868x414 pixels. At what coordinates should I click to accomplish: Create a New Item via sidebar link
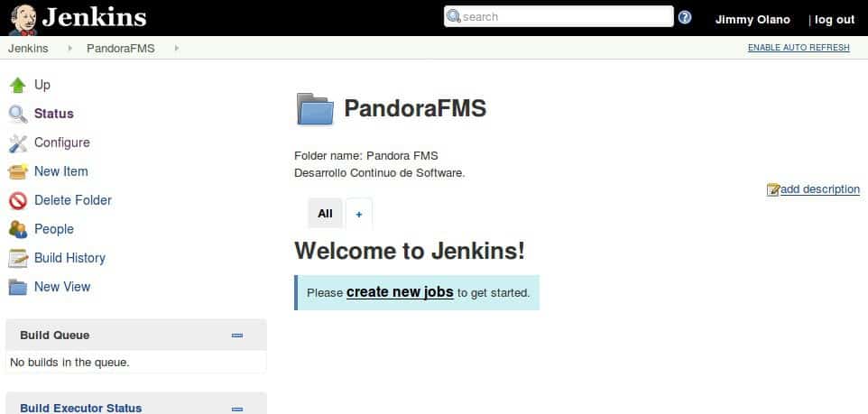pos(60,171)
